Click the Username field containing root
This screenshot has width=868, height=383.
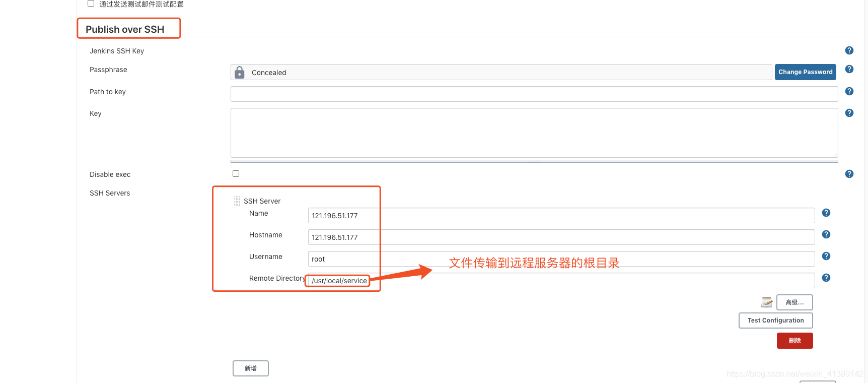pyautogui.click(x=561, y=259)
